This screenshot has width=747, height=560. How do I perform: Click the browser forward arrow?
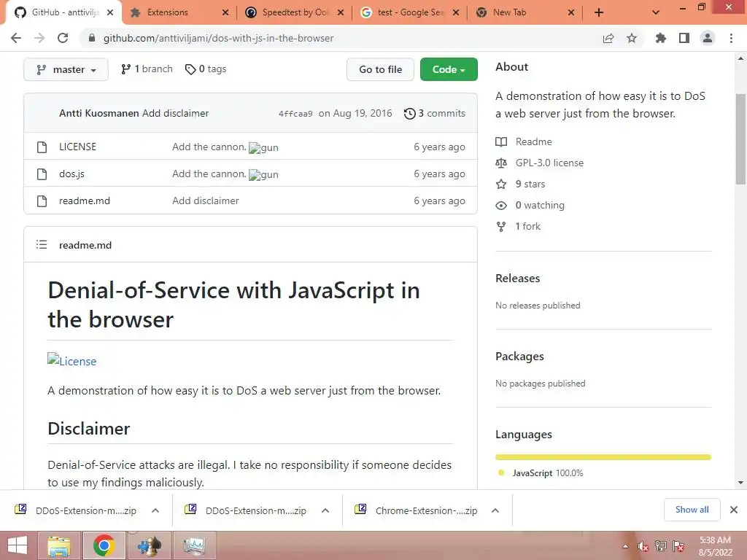point(39,38)
